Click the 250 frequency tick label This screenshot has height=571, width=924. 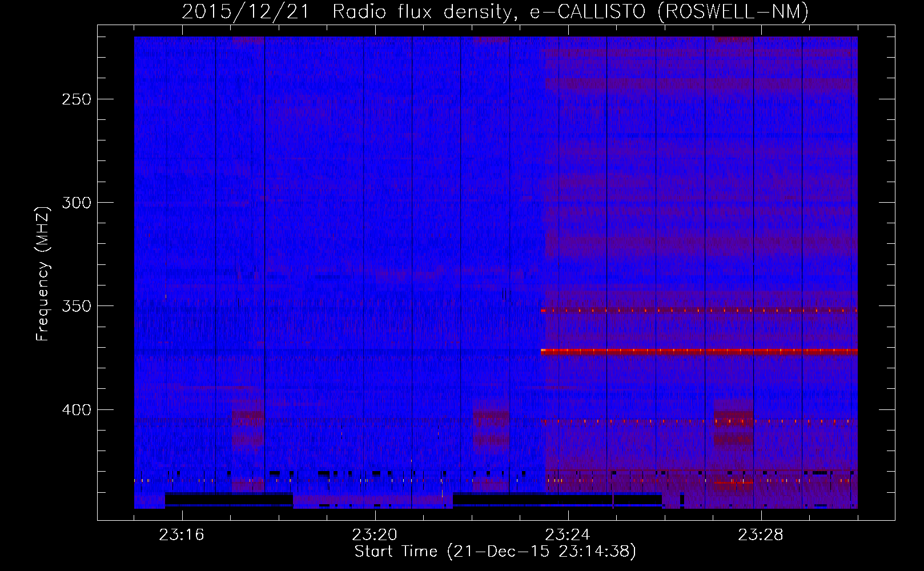coord(77,99)
